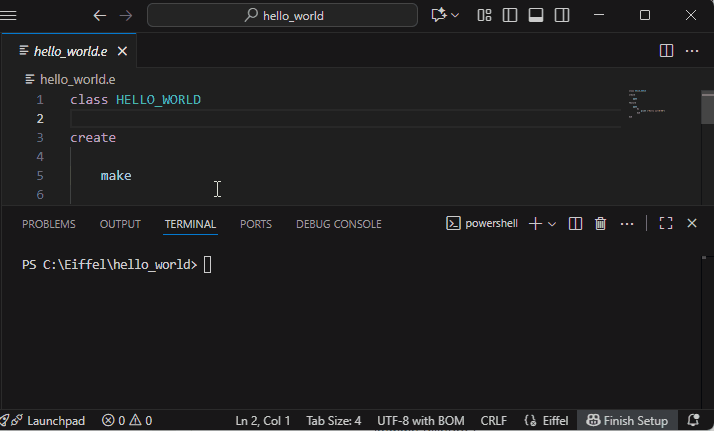Click Finish Setup Copilot button
This screenshot has width=714, height=431.
click(627, 421)
